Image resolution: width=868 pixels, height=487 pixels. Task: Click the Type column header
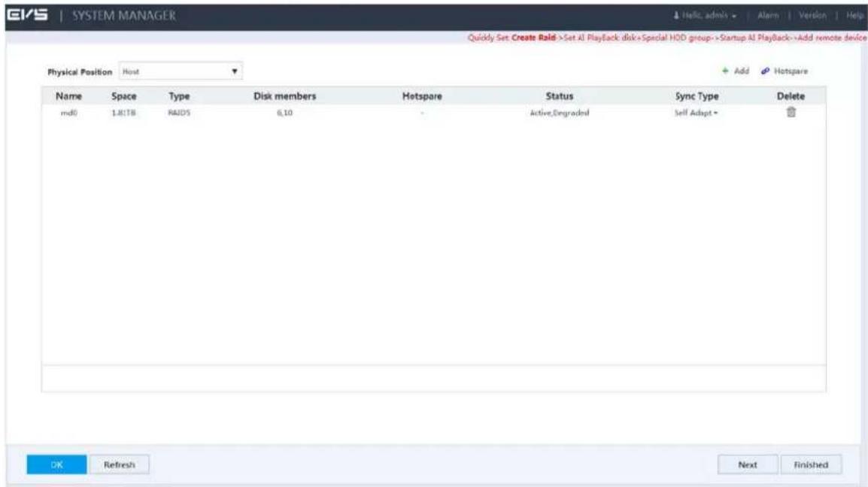click(x=179, y=95)
